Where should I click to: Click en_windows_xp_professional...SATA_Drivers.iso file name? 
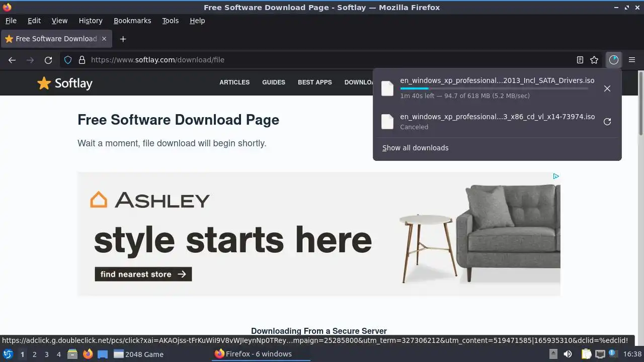coord(497,80)
